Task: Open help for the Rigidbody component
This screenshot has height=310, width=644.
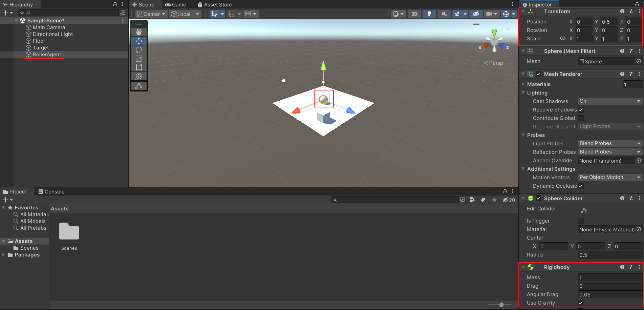Action: click(x=622, y=267)
